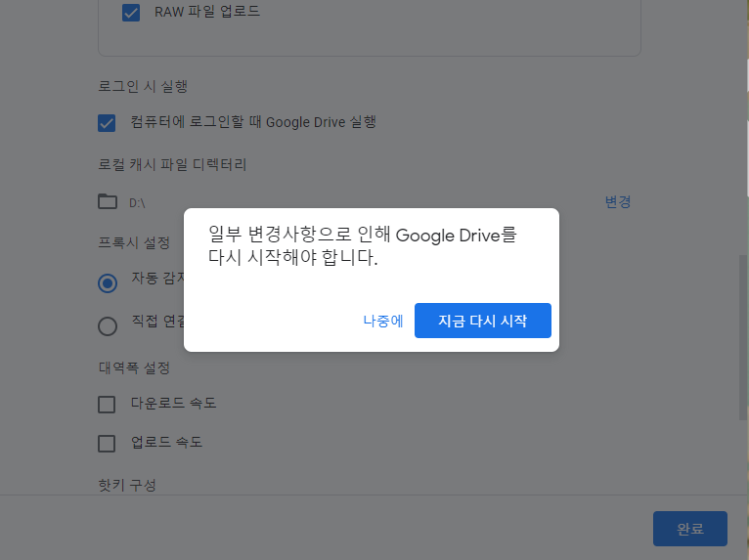Screen dimensions: 749x560
Task: Toggle Google Drive 실행 on login checkbox
Action: (x=107, y=123)
